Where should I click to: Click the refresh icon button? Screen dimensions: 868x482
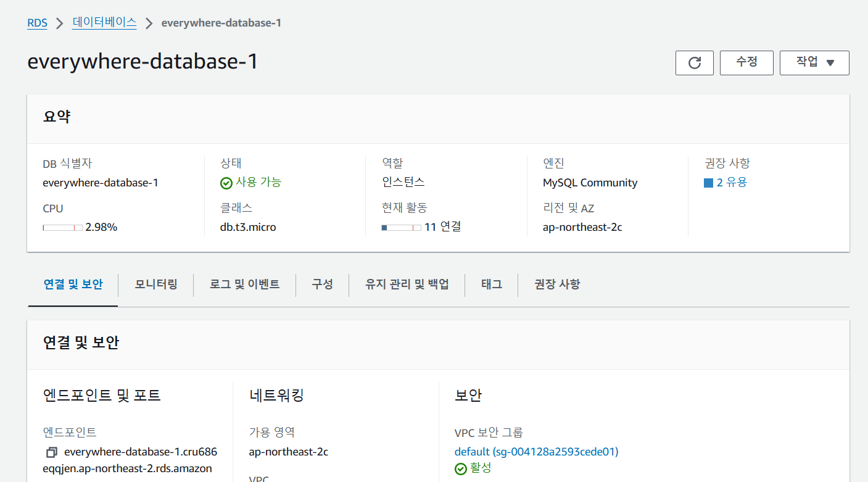pyautogui.click(x=695, y=63)
